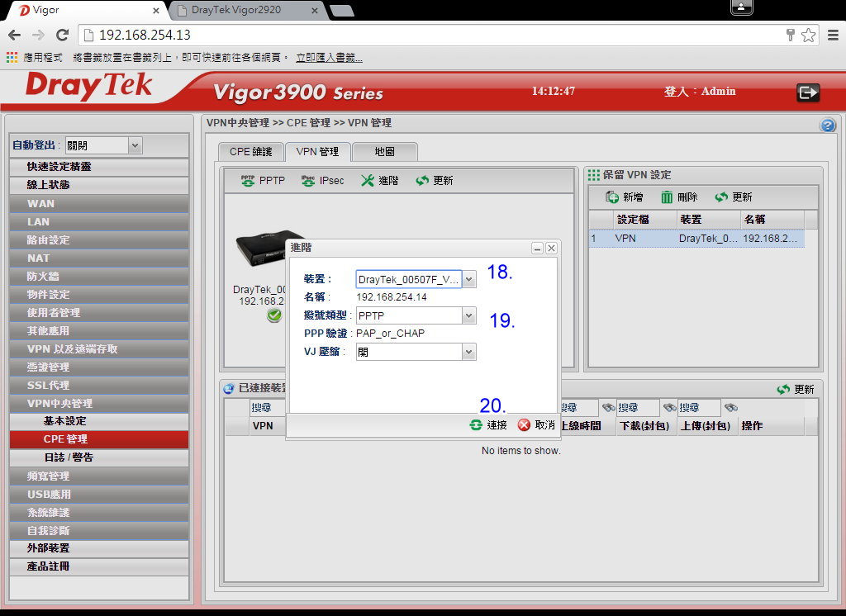Viewport: 846px width, 616px height.
Task: Switch to the 地圖 tab
Action: tap(385, 152)
